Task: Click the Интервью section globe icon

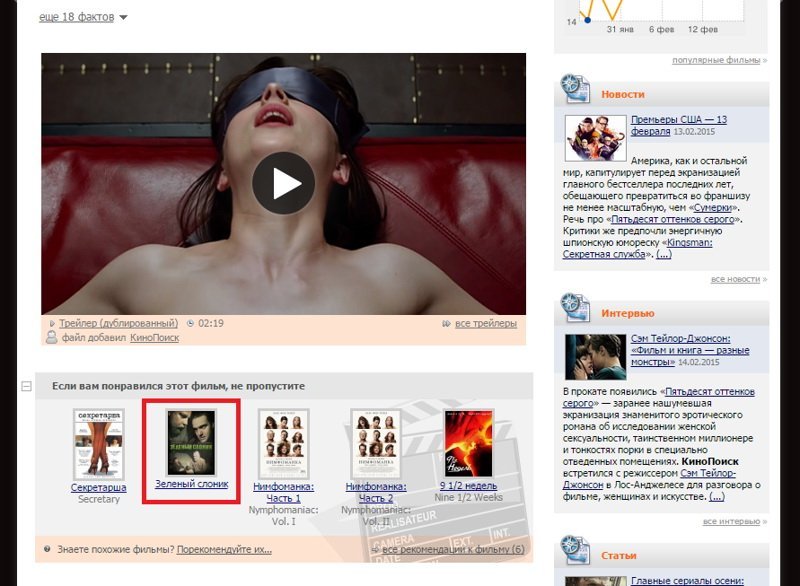Action: 576,311
